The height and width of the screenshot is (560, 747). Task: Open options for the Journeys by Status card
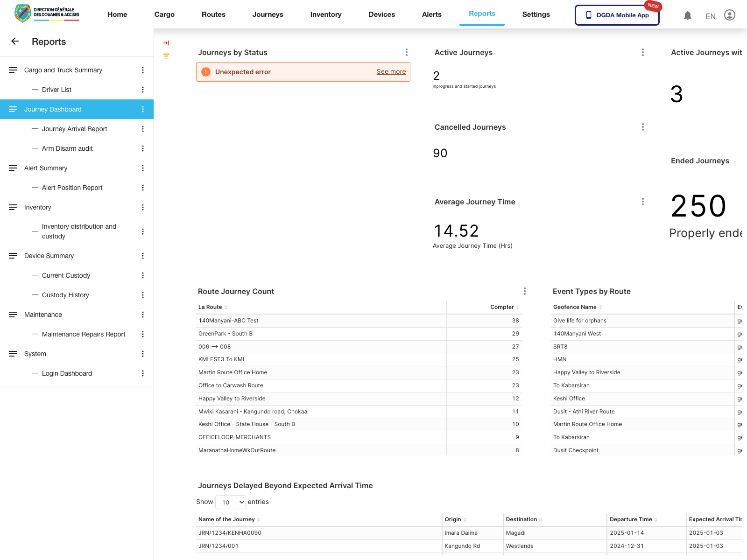(407, 52)
